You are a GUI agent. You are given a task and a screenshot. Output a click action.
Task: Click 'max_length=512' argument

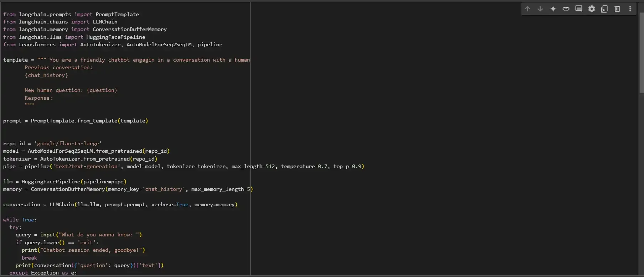tap(253, 166)
